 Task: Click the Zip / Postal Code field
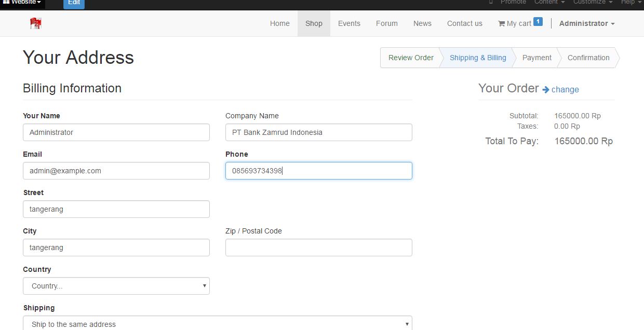click(x=319, y=247)
